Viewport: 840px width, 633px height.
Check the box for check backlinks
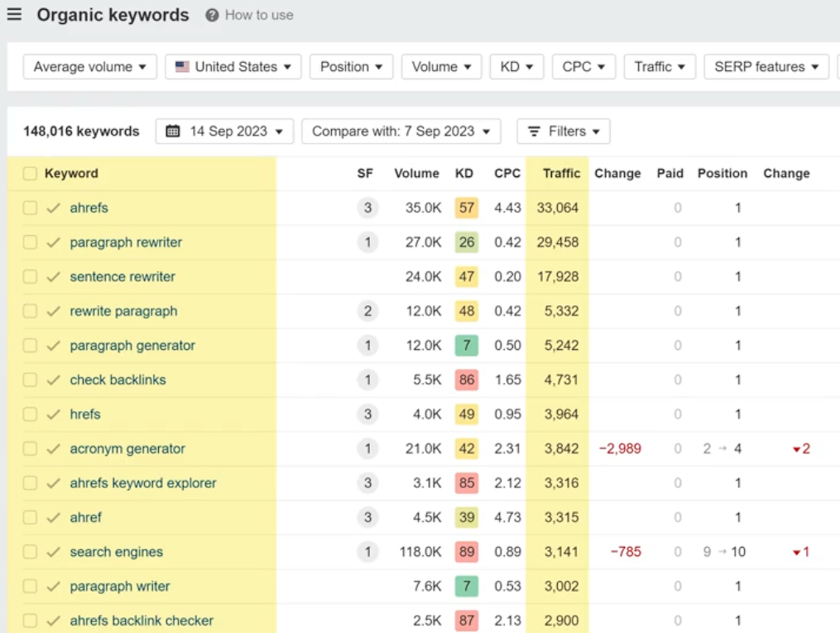coord(30,380)
